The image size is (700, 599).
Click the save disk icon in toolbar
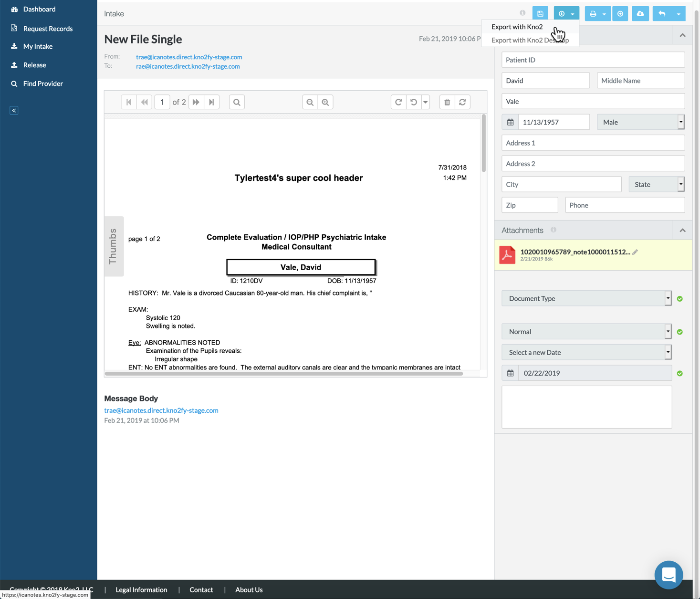tap(540, 14)
